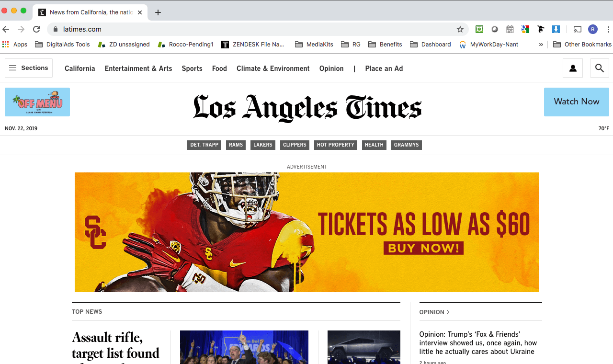
Task: Click the 70°F temperature reading
Action: click(603, 128)
